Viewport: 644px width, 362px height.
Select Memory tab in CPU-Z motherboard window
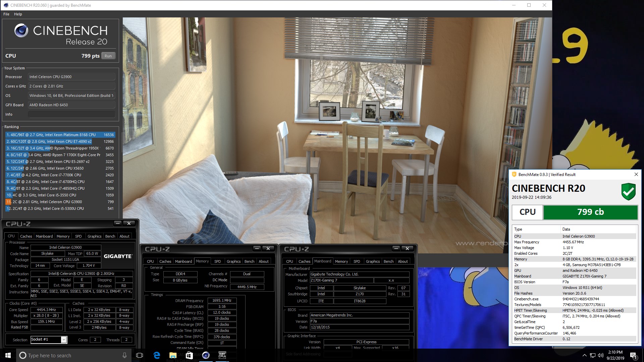click(341, 261)
